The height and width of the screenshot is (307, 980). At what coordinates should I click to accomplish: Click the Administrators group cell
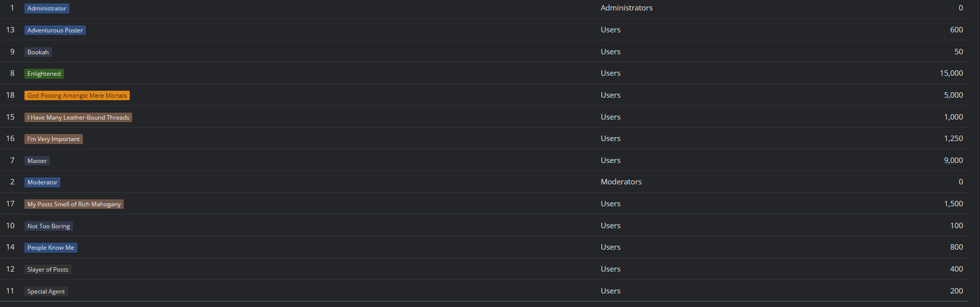pyautogui.click(x=626, y=8)
